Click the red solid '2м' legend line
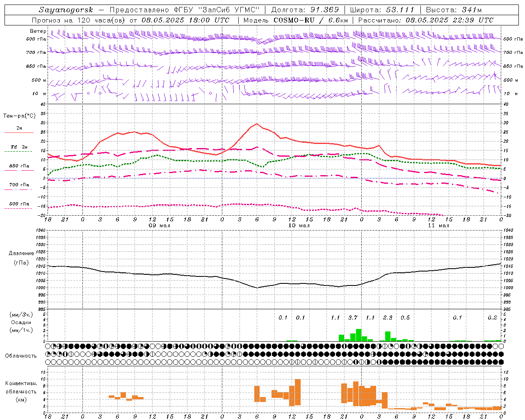 coord(19,133)
